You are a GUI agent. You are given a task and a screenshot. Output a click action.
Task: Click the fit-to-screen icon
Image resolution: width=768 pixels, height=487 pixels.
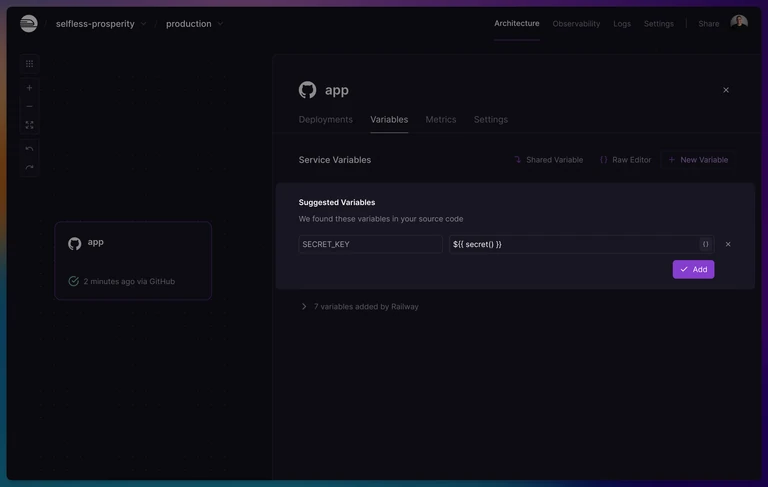(x=29, y=125)
